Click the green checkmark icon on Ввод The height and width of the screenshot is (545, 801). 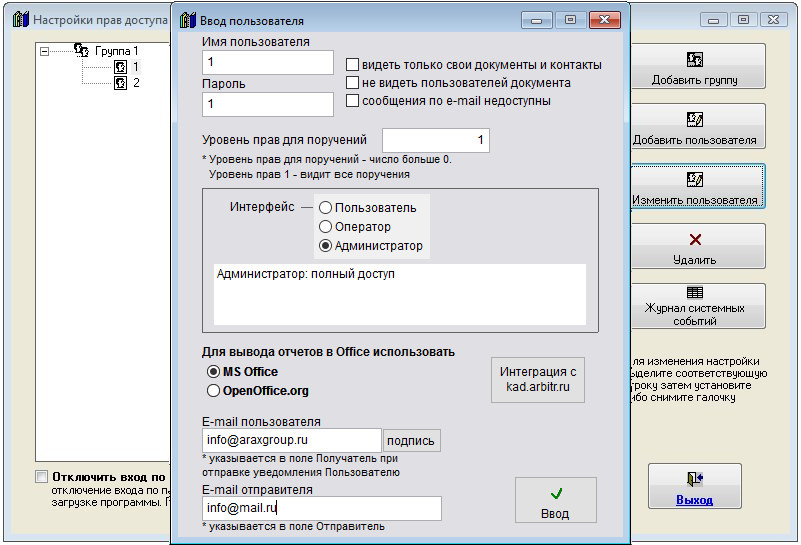click(556, 493)
